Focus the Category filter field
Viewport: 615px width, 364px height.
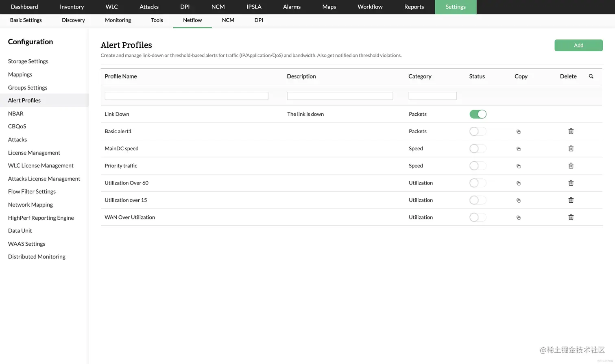[433, 96]
